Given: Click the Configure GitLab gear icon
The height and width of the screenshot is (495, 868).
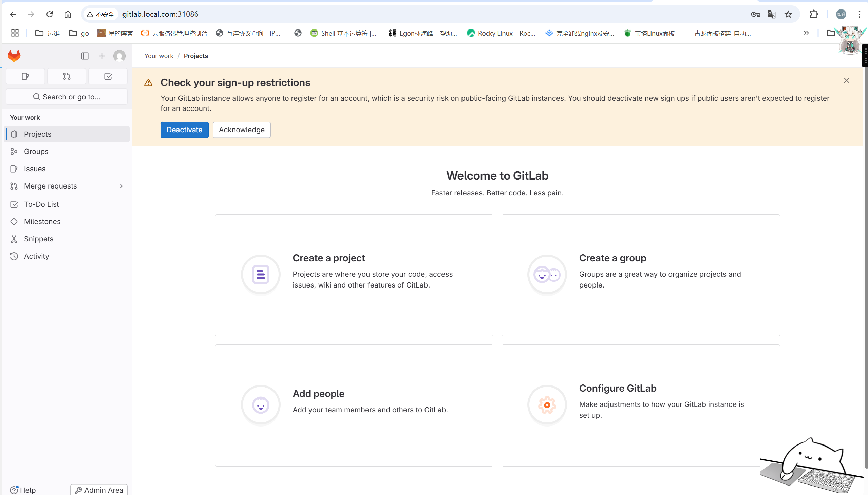Looking at the screenshot, I should (x=547, y=405).
